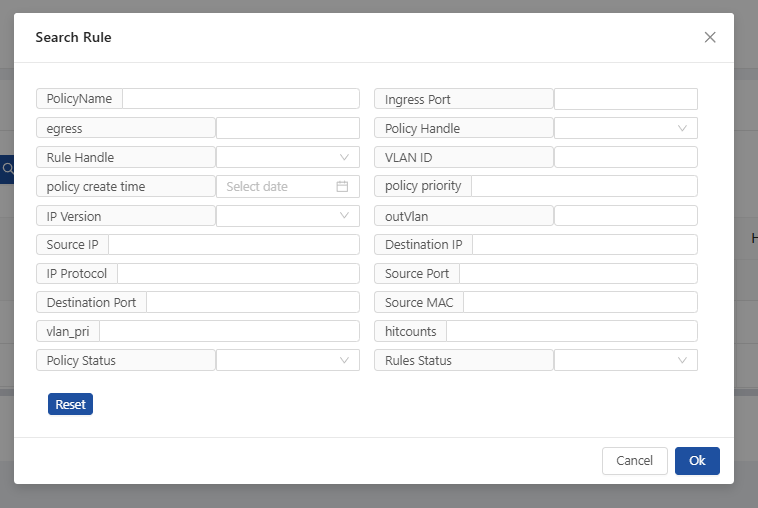758x508 pixels.
Task: Select the hitcounts input field
Action: click(572, 331)
